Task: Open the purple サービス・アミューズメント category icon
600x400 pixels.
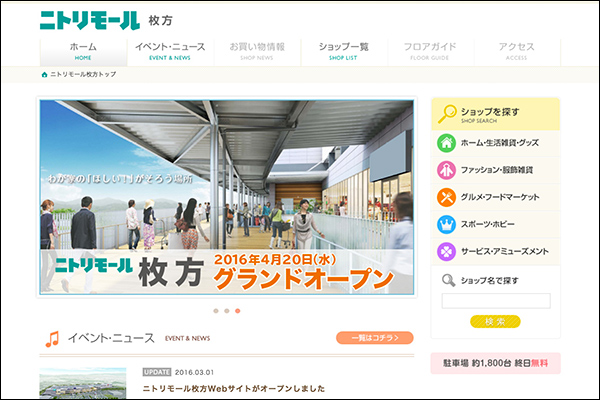Action: point(447,251)
